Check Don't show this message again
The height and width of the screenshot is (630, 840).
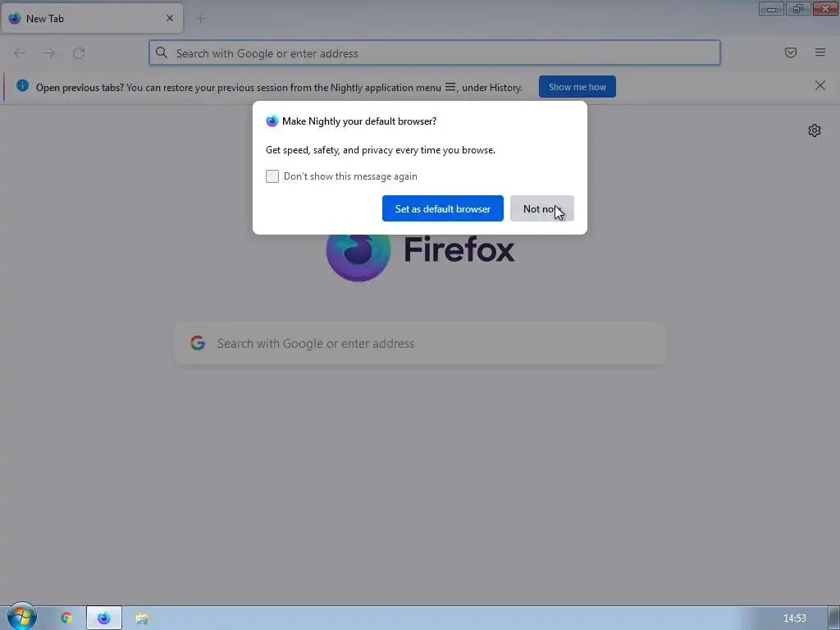pyautogui.click(x=272, y=176)
